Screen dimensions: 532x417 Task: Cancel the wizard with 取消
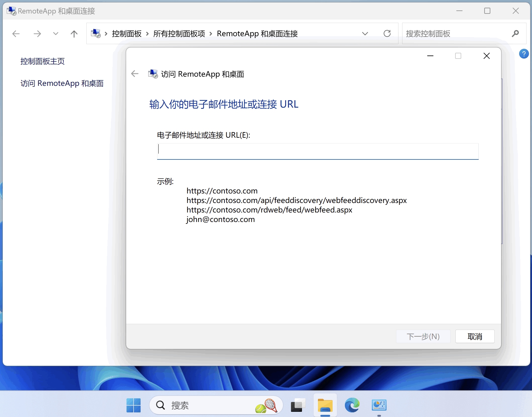[x=475, y=336]
